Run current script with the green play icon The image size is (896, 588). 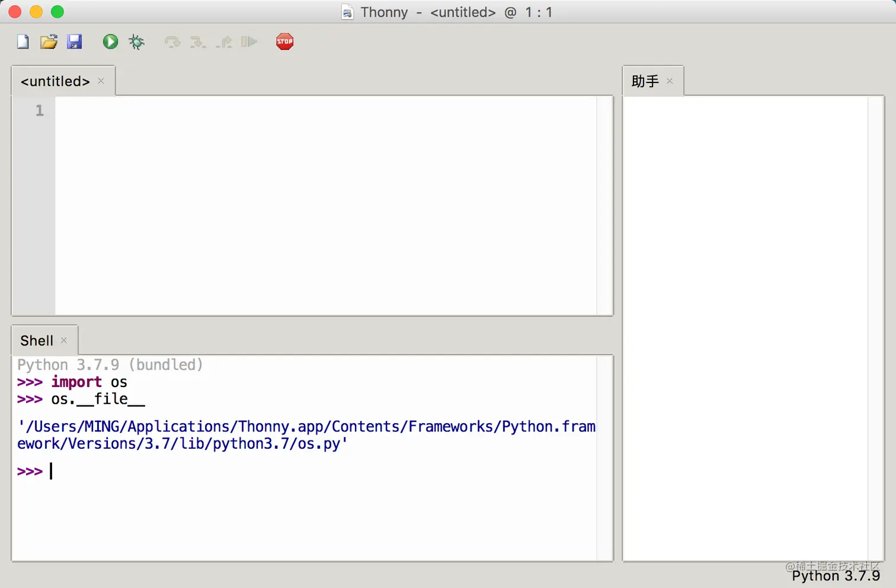pos(110,41)
